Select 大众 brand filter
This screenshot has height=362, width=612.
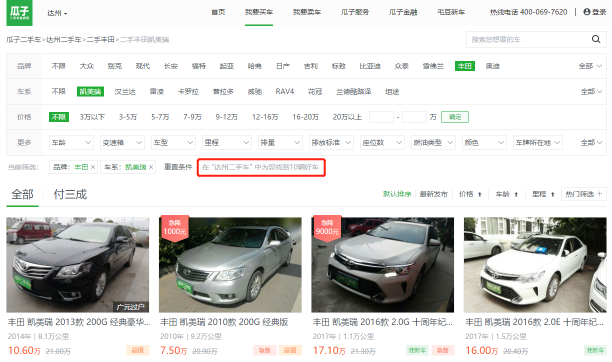coord(87,66)
